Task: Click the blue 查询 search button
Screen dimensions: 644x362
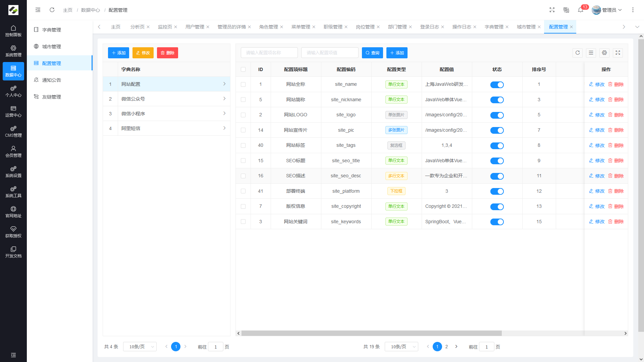Action: coord(372,53)
